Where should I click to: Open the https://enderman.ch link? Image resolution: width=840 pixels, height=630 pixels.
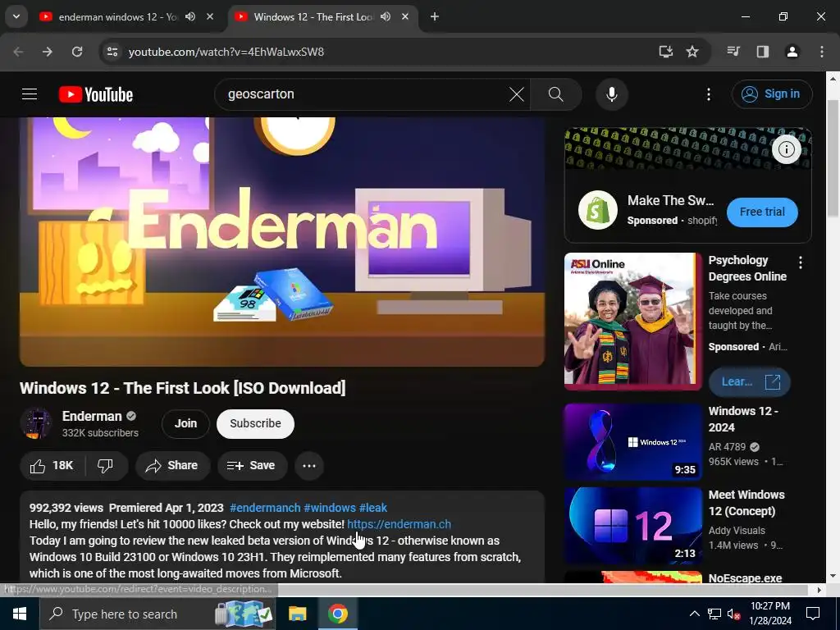(399, 524)
